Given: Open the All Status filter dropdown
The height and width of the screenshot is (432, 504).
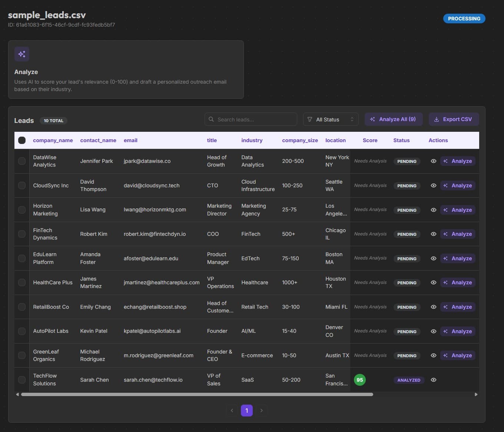Looking at the screenshot, I should point(331,119).
